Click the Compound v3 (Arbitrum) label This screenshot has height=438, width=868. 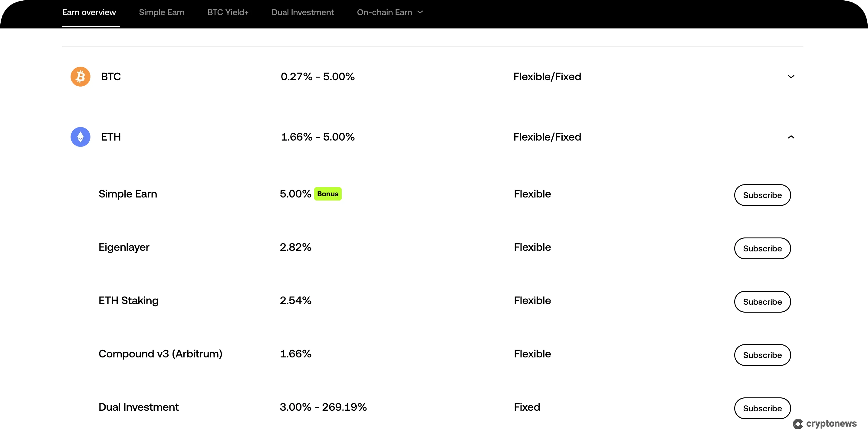pyautogui.click(x=160, y=354)
